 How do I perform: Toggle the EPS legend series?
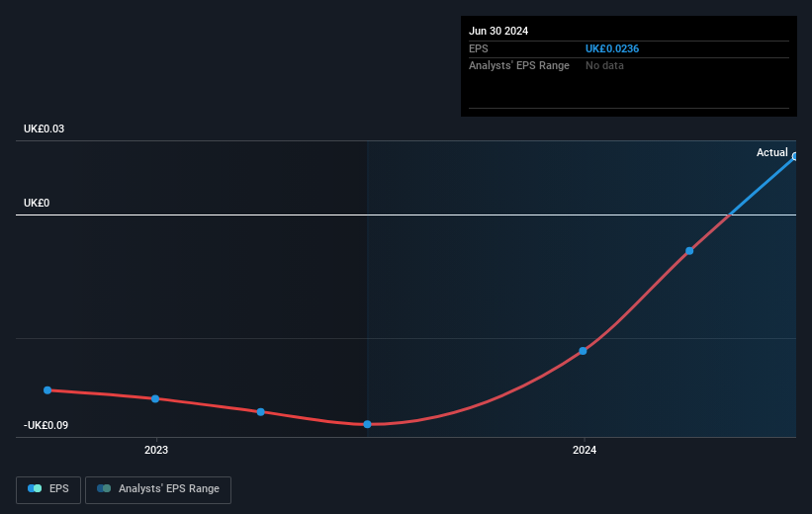pos(48,489)
